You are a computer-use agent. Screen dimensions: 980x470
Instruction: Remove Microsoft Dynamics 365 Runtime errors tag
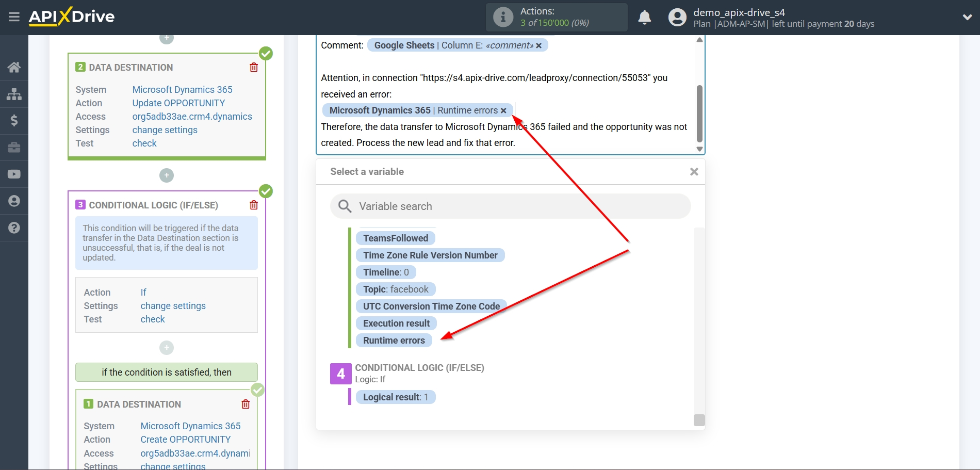(503, 110)
